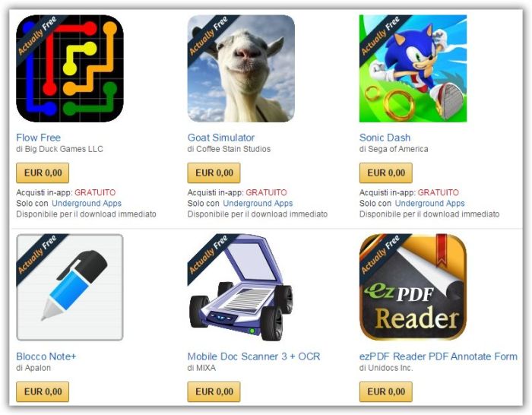Click the Goat Simulator title link
This screenshot has height=415, width=532.
coord(221,138)
